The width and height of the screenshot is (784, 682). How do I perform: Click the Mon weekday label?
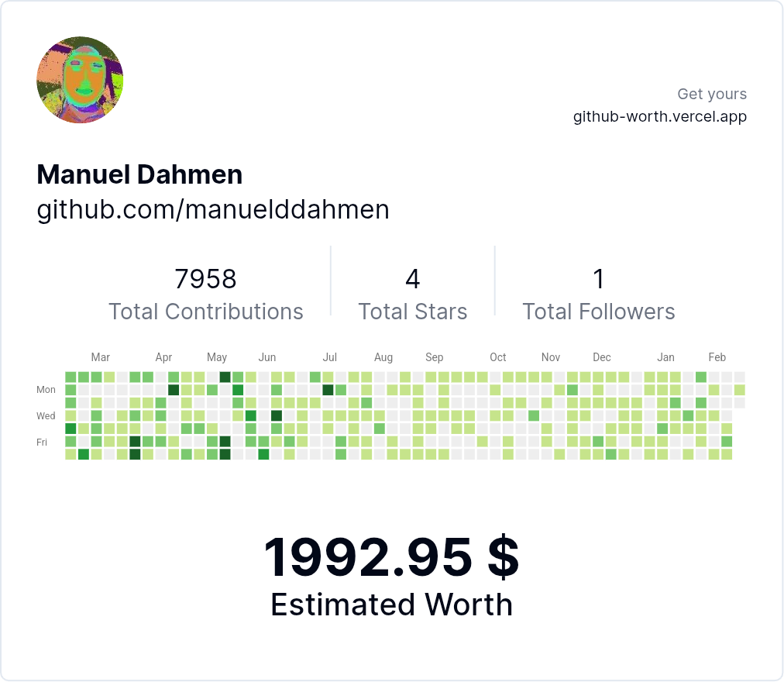pyautogui.click(x=46, y=390)
